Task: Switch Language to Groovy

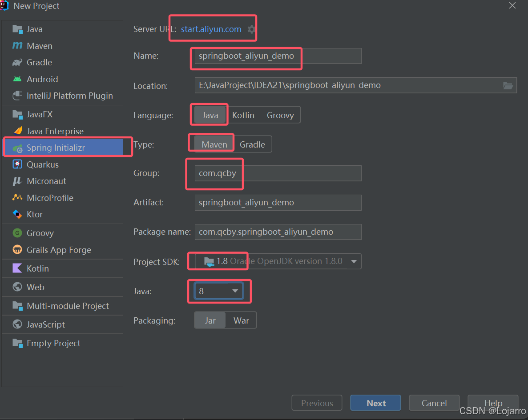Action: [280, 115]
